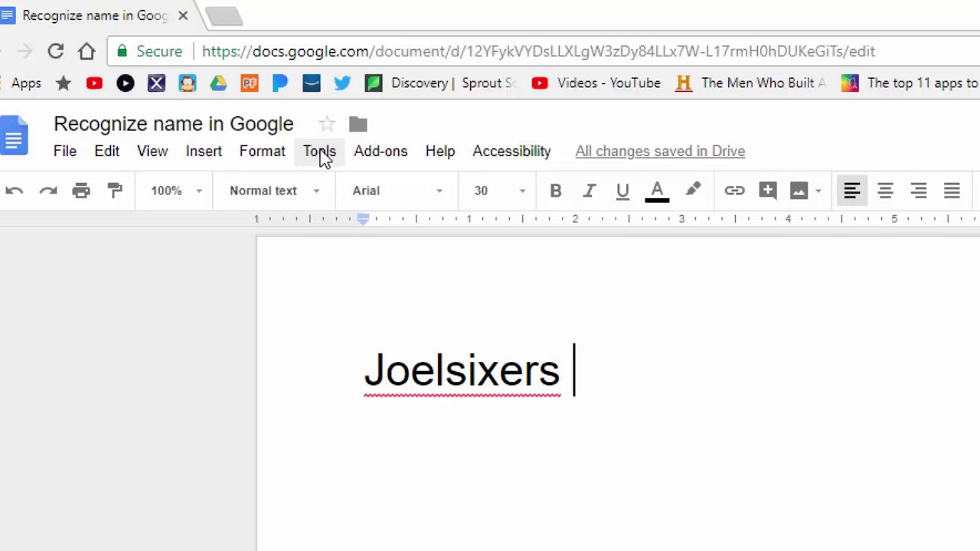Open the red YouTube bookmark next to the star
The image size is (980, 551).
tap(94, 83)
